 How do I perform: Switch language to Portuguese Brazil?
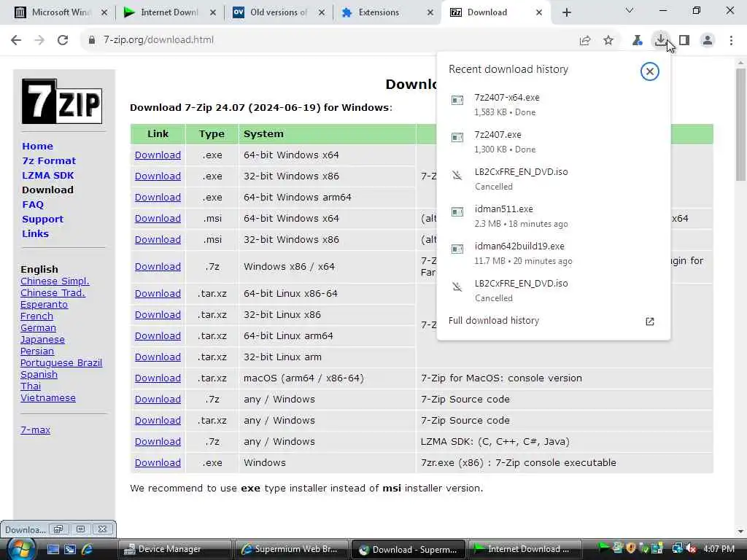[x=61, y=363]
